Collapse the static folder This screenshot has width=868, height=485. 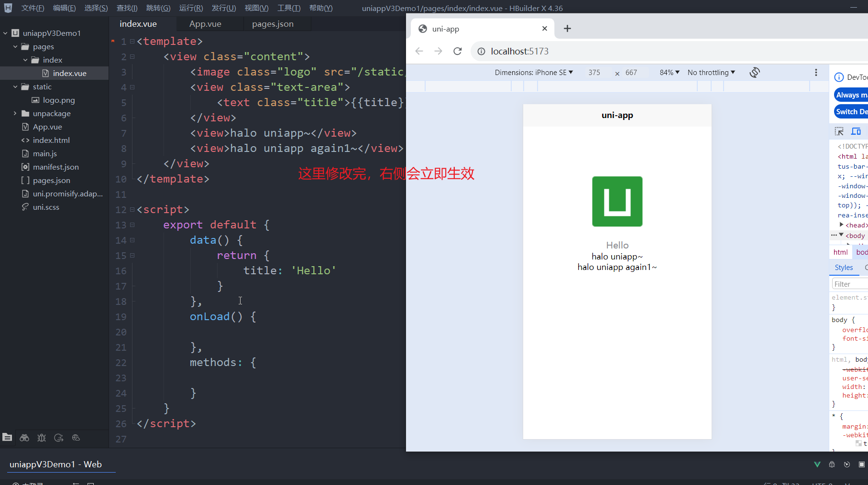(x=15, y=86)
